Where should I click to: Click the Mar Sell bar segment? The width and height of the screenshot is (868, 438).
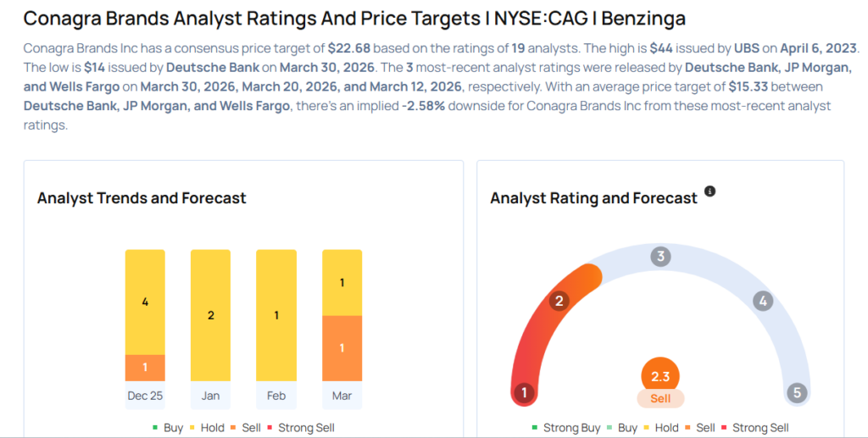click(342, 348)
